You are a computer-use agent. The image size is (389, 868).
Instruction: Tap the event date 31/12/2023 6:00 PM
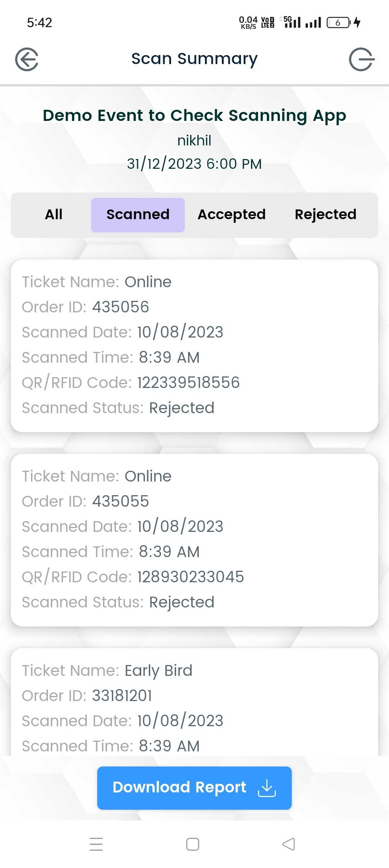(194, 164)
